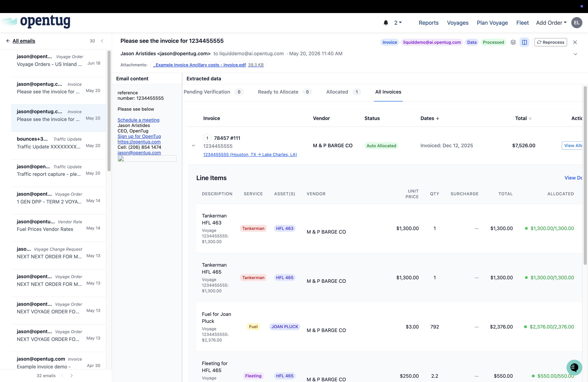Screen dimensions: 588x382
Task: Click the invoice number 78457 #111
Action: [227, 138]
